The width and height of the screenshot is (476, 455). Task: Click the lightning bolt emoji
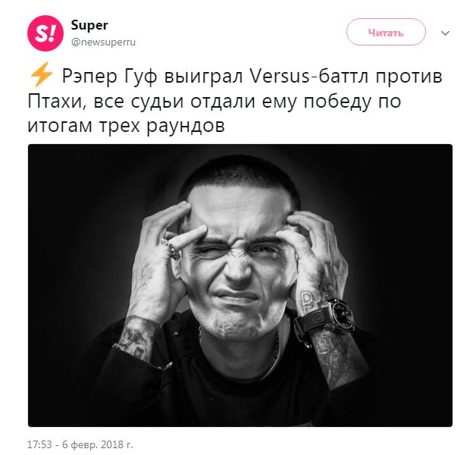point(41,74)
